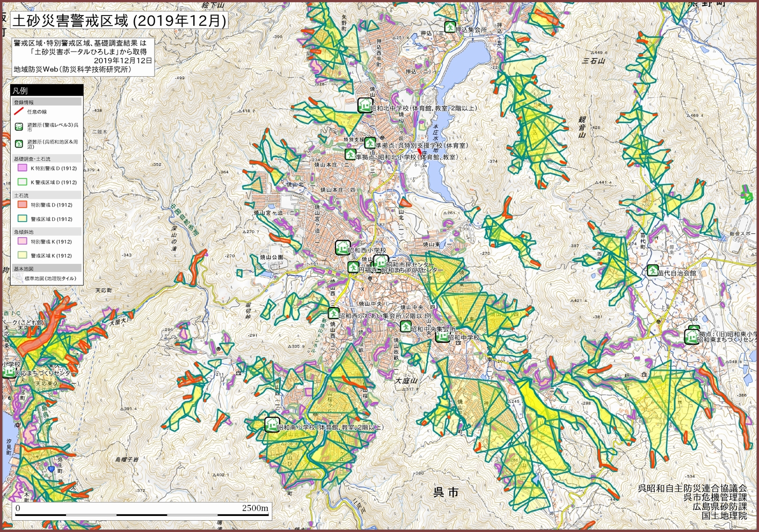Click the 昭和北中学校 shelter house icon

[365, 105]
